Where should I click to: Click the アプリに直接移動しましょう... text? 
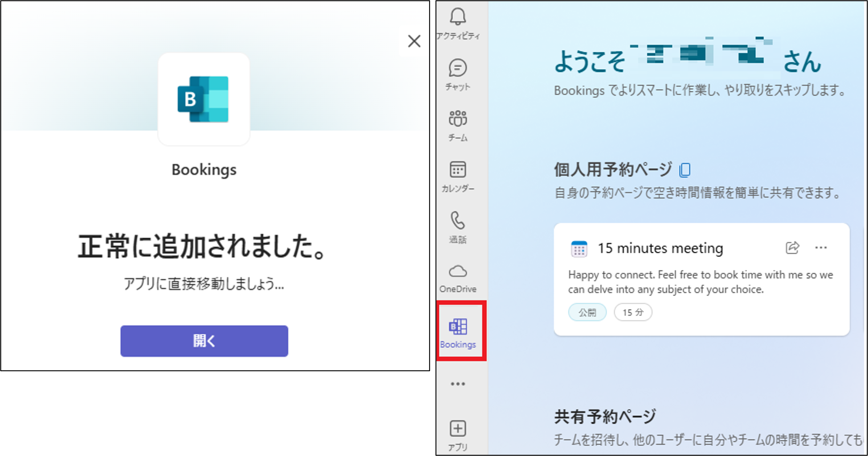[204, 284]
